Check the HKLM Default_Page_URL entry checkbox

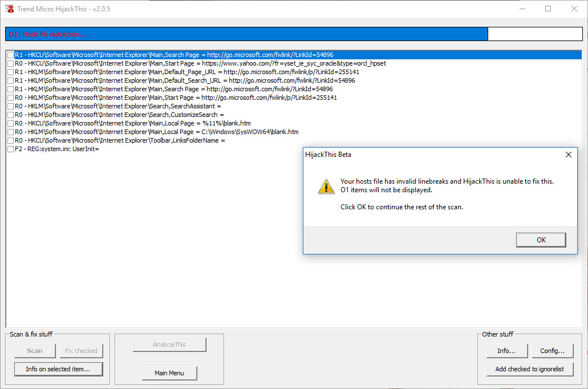coord(10,72)
